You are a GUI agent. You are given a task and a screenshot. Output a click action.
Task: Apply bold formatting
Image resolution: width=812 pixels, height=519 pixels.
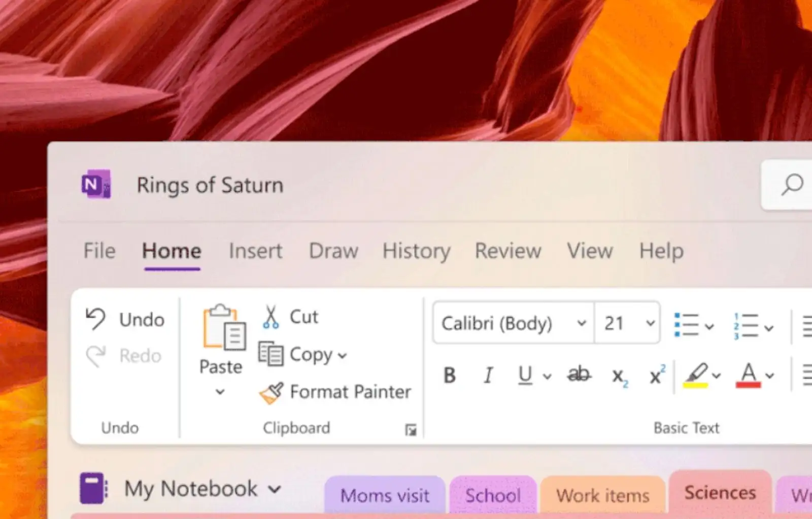pos(450,375)
